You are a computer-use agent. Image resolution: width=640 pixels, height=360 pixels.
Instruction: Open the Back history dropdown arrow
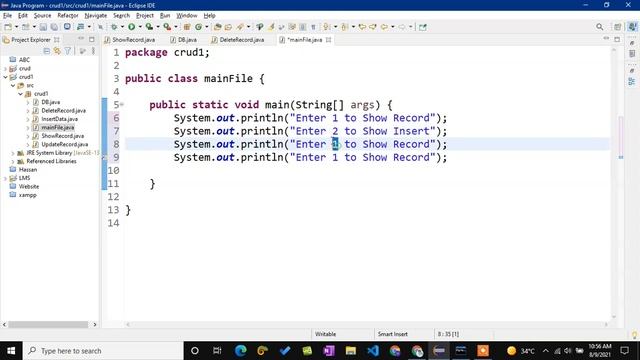pos(393,27)
